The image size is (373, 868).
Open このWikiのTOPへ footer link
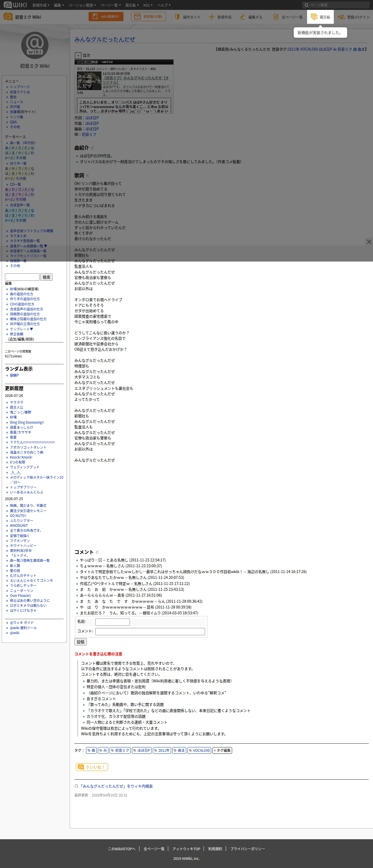click(122, 849)
